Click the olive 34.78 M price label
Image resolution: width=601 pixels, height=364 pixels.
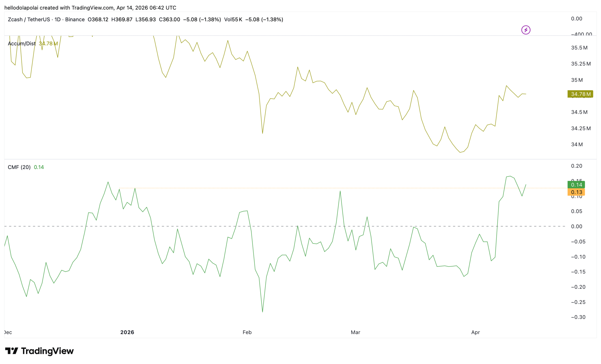(x=580, y=94)
